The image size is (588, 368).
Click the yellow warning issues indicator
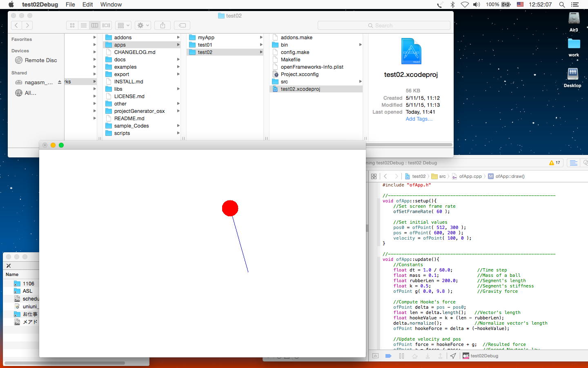click(x=555, y=163)
